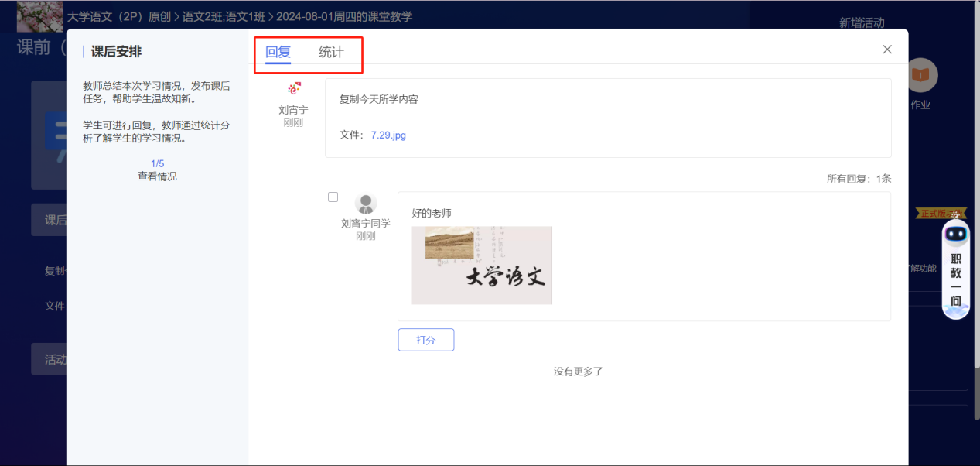The width and height of the screenshot is (980, 466).
Task: Click the 所有回复：1条 count label
Action: pos(859,179)
